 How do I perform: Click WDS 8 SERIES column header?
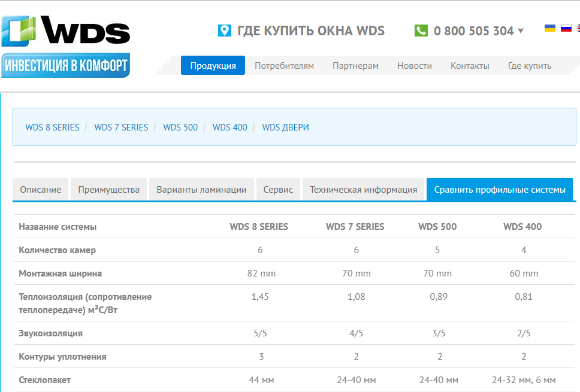259,226
